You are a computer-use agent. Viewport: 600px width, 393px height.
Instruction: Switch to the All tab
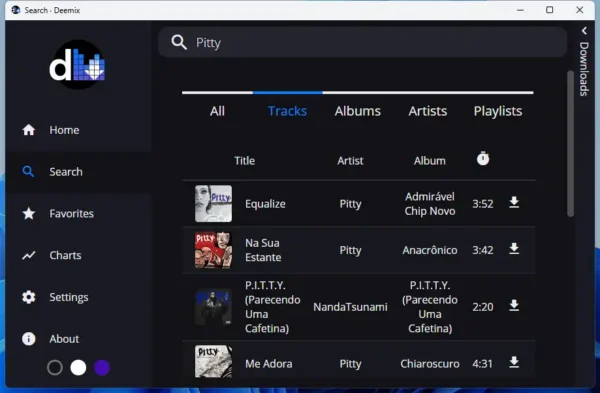click(217, 111)
